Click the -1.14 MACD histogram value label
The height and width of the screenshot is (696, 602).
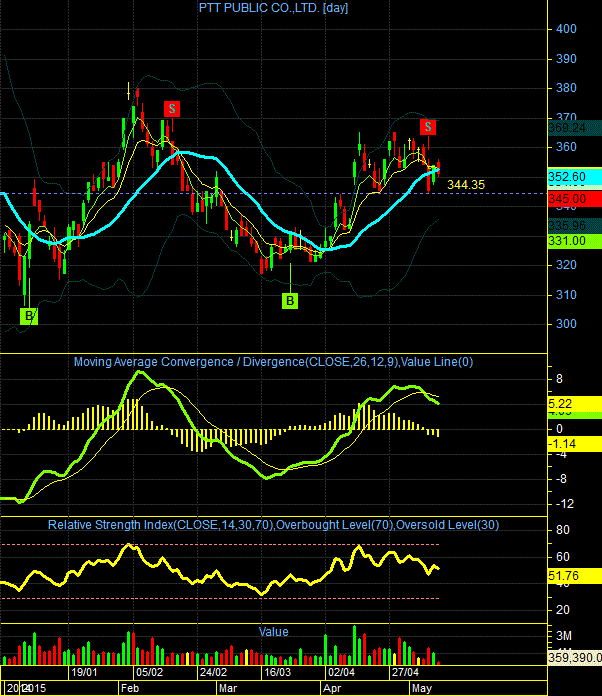click(574, 443)
